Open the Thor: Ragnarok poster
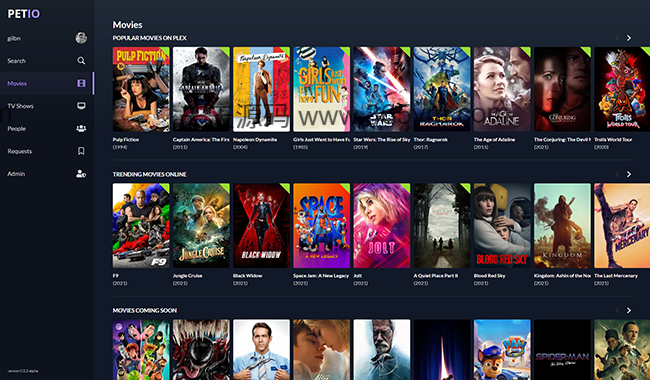The height and width of the screenshot is (380, 650). [x=442, y=89]
